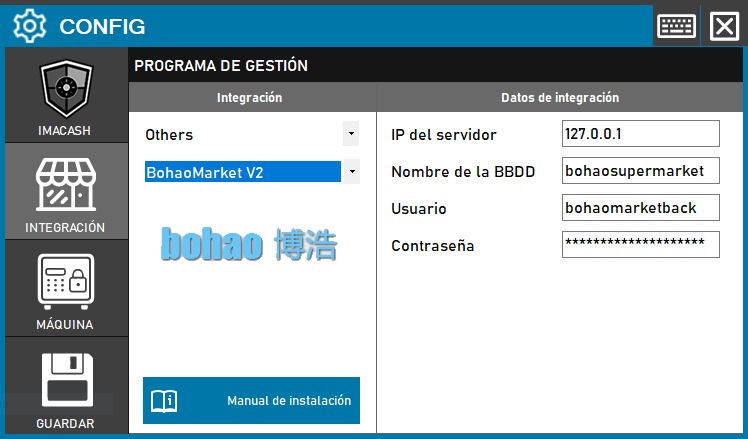Open the on-screen keyboard icon
Screen dimensions: 748x439
click(677, 26)
